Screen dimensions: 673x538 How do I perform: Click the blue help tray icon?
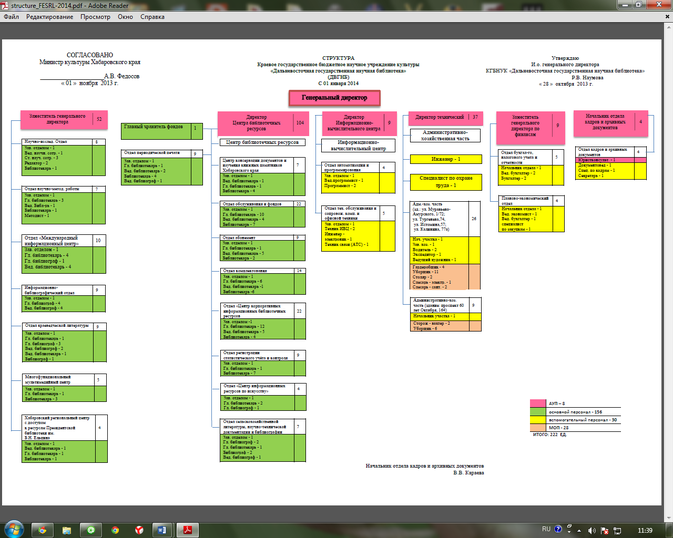pyautogui.click(x=558, y=529)
